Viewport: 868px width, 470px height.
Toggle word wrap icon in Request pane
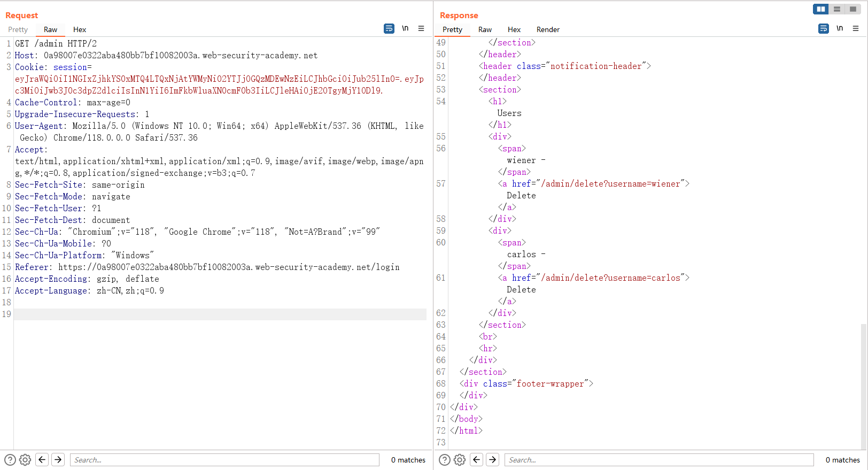tap(389, 28)
